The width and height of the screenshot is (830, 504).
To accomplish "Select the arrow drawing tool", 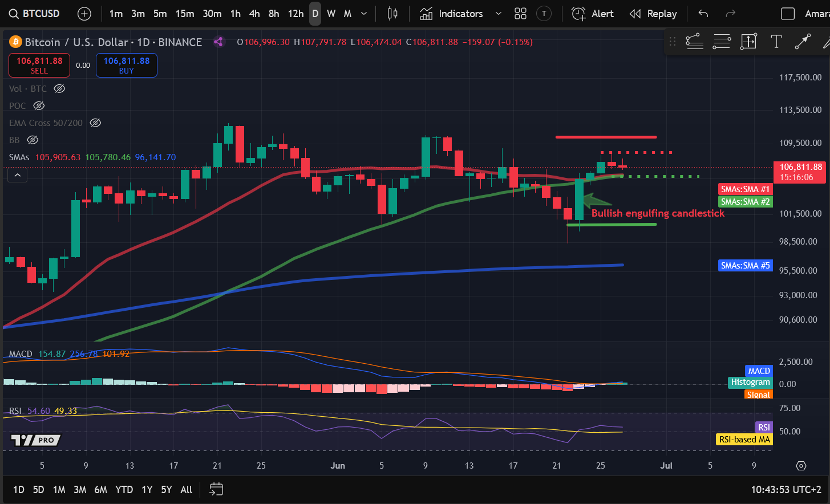I will point(803,41).
